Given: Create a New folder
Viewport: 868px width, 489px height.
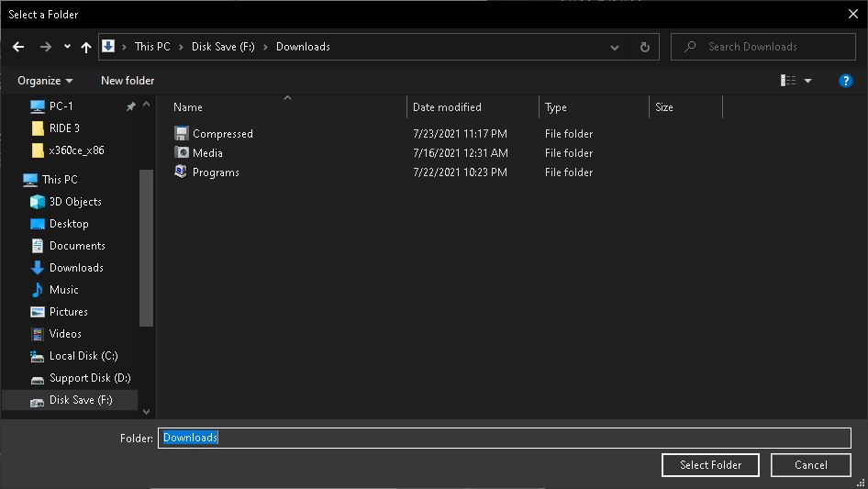Looking at the screenshot, I should pyautogui.click(x=128, y=81).
